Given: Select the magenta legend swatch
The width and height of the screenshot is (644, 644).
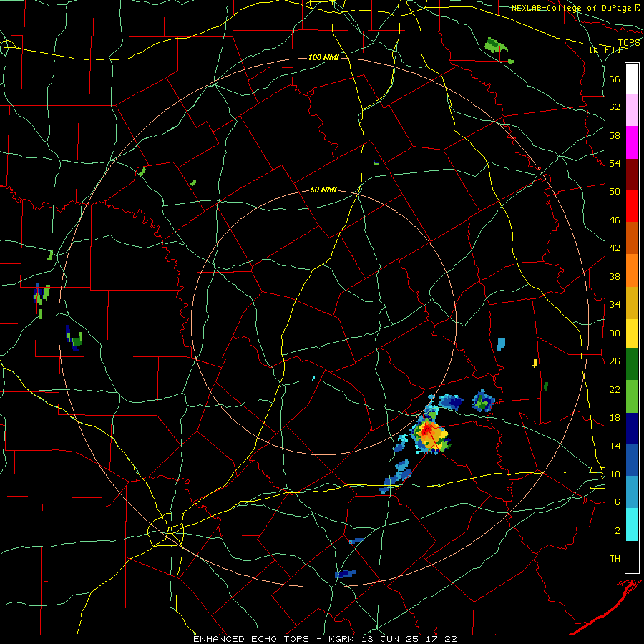Looking at the screenshot, I should coord(632,142).
